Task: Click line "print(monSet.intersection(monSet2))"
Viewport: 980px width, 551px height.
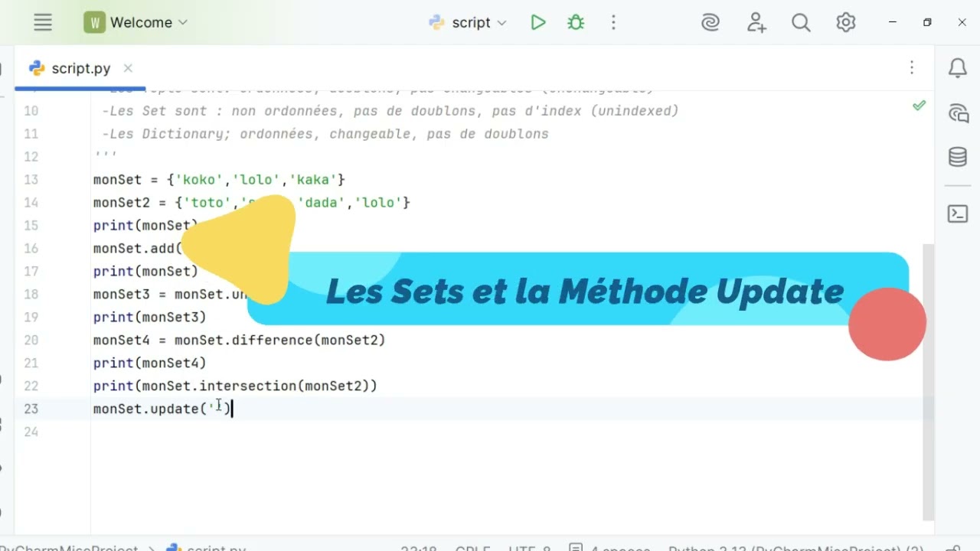Action: tap(235, 386)
